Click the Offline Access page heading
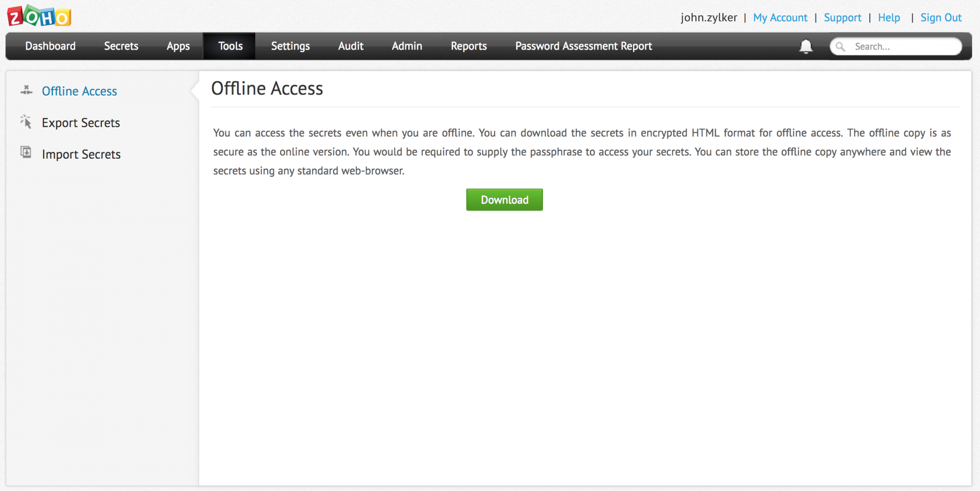Screen dimensions: 980x491 267,89
